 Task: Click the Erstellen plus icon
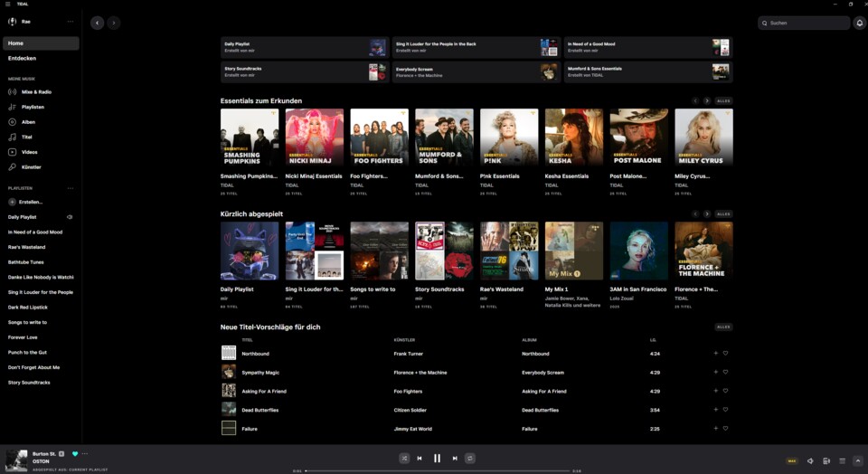pos(12,202)
